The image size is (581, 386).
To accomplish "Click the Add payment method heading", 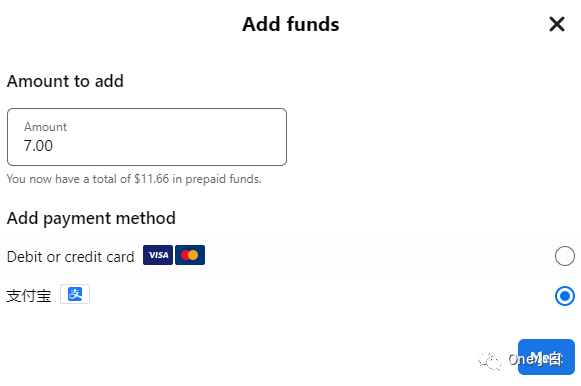I will (91, 218).
